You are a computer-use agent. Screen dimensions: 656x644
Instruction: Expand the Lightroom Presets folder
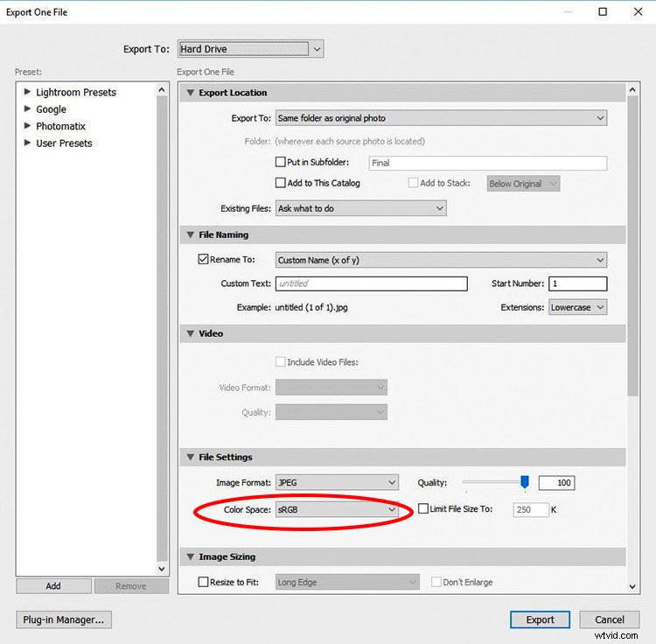pos(28,92)
